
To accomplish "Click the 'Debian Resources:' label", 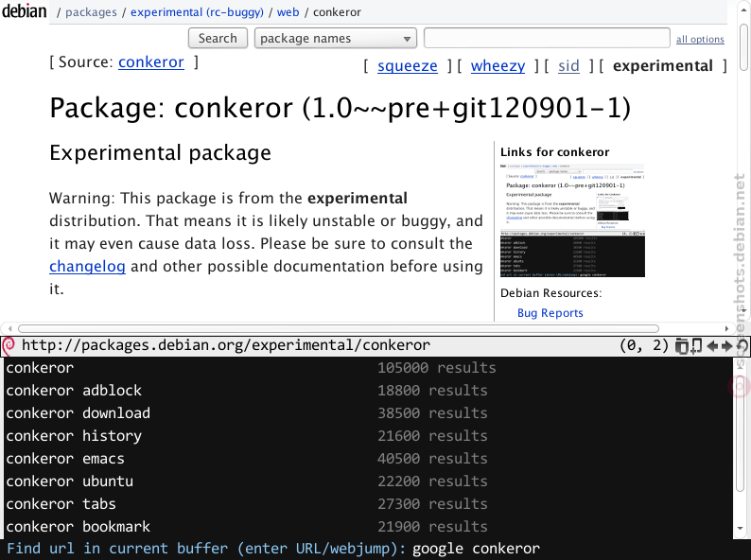I will pyautogui.click(x=550, y=293).
